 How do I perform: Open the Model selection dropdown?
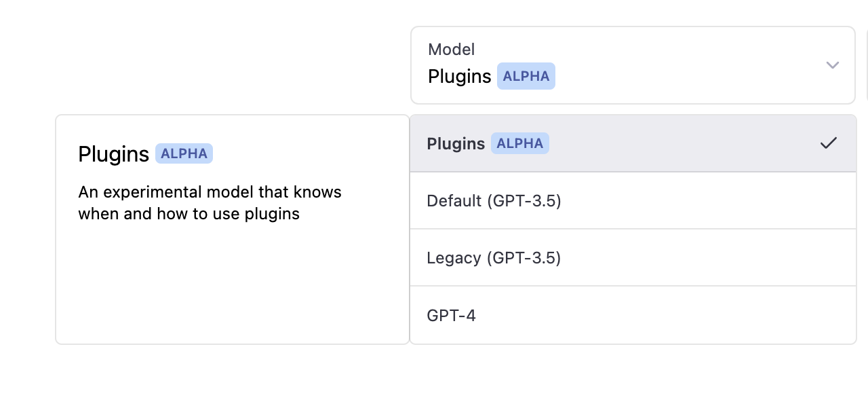632,65
